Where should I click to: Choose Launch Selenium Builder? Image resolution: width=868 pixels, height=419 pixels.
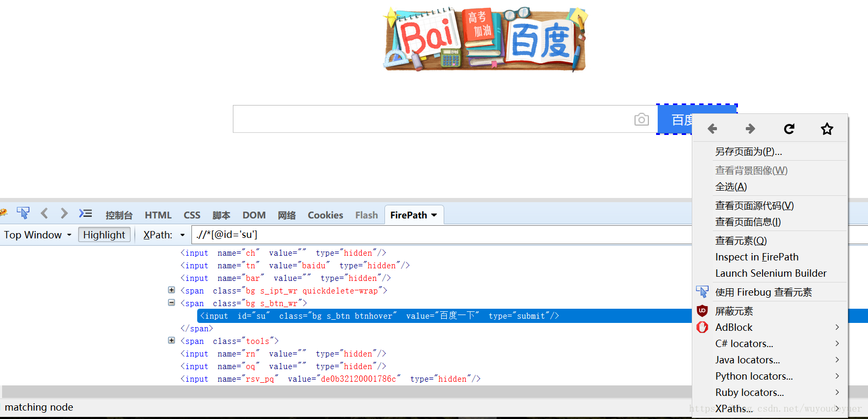tap(770, 274)
